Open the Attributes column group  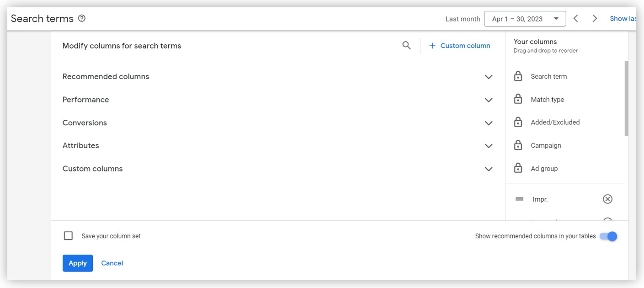277,145
